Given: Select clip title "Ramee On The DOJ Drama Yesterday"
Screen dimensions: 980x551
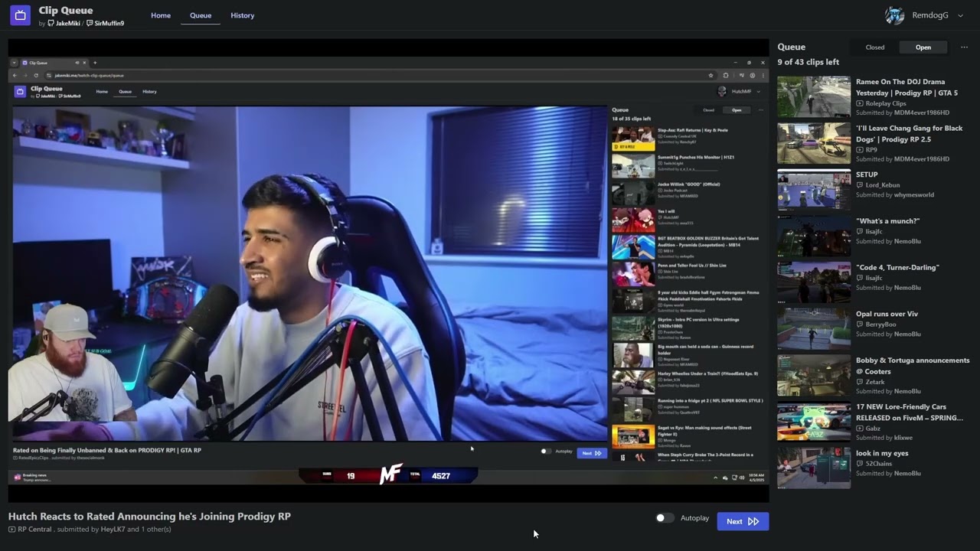Looking at the screenshot, I should click(906, 87).
